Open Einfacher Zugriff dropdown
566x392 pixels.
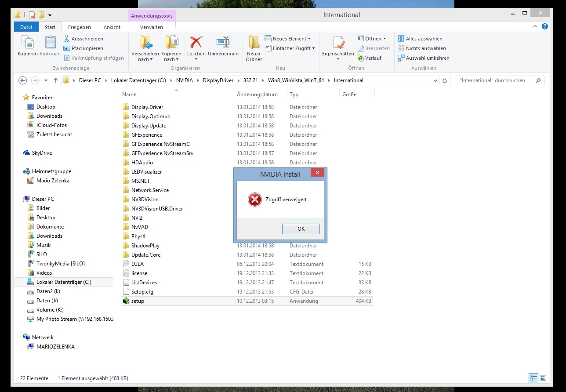[290, 48]
